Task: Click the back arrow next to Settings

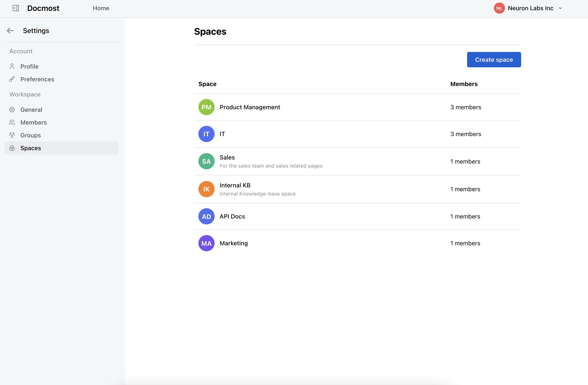Action: tap(10, 31)
